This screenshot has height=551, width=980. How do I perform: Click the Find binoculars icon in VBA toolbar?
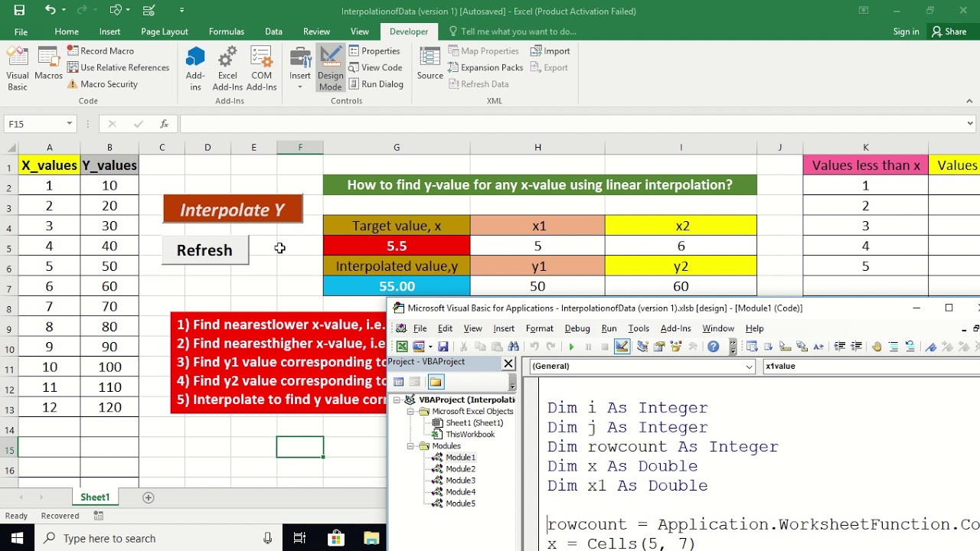(x=514, y=347)
